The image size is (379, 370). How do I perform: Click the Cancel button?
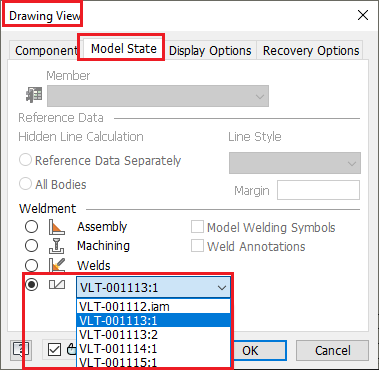(332, 350)
